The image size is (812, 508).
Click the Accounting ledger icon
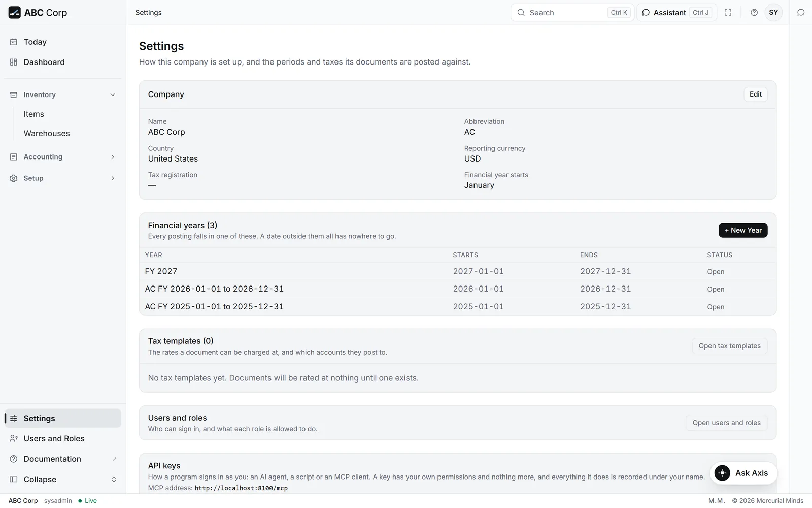tap(14, 157)
